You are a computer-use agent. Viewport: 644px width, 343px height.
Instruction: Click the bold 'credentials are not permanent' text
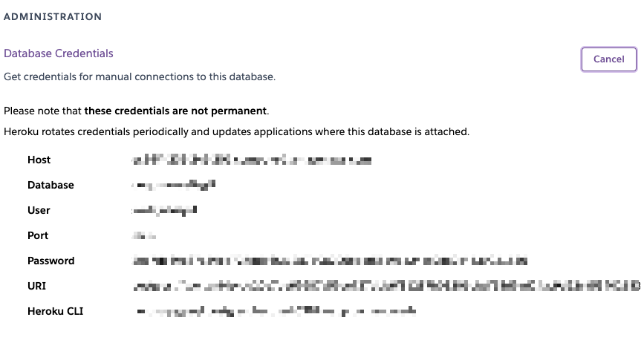(191, 111)
